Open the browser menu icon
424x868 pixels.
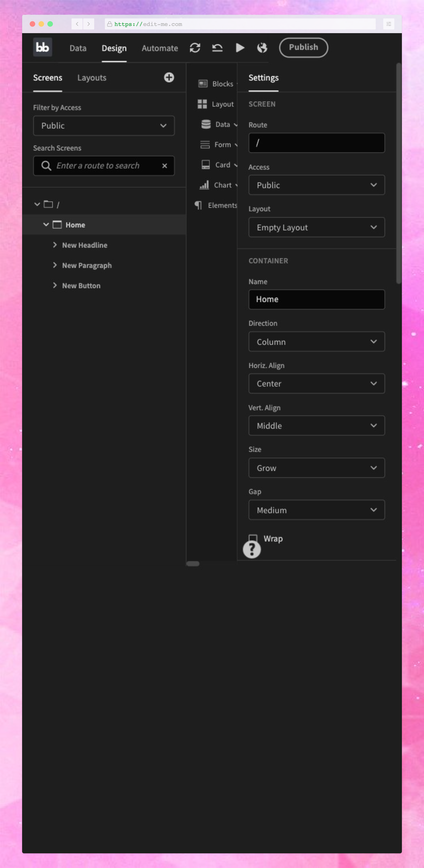pyautogui.click(x=389, y=24)
